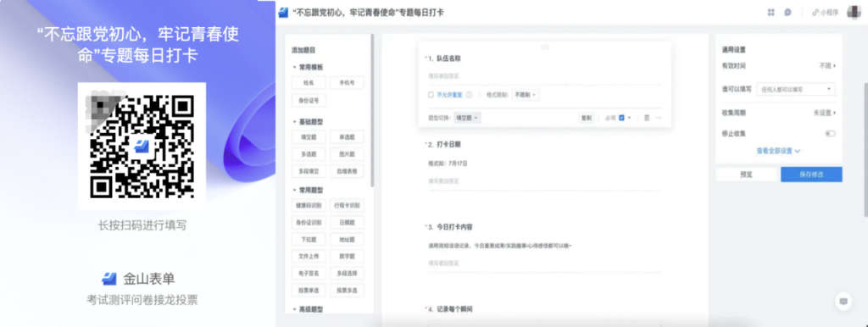The height and width of the screenshot is (327, 868).
Task: Collapse the 常用模板 section
Action: [x=294, y=67]
